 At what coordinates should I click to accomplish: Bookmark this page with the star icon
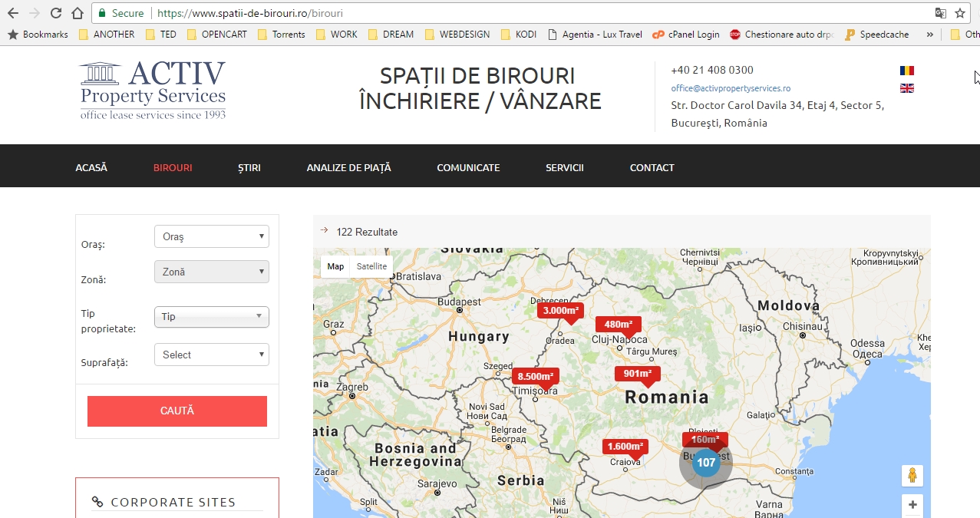coord(960,13)
